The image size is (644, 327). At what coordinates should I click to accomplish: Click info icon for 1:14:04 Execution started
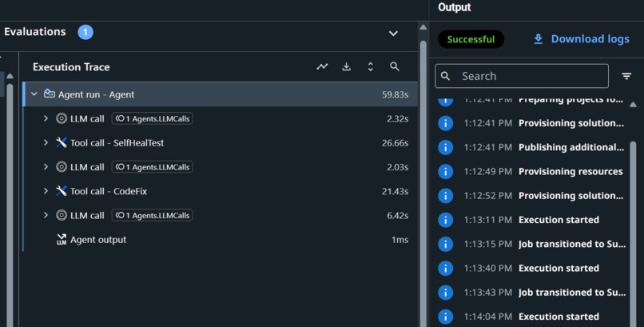(446, 317)
